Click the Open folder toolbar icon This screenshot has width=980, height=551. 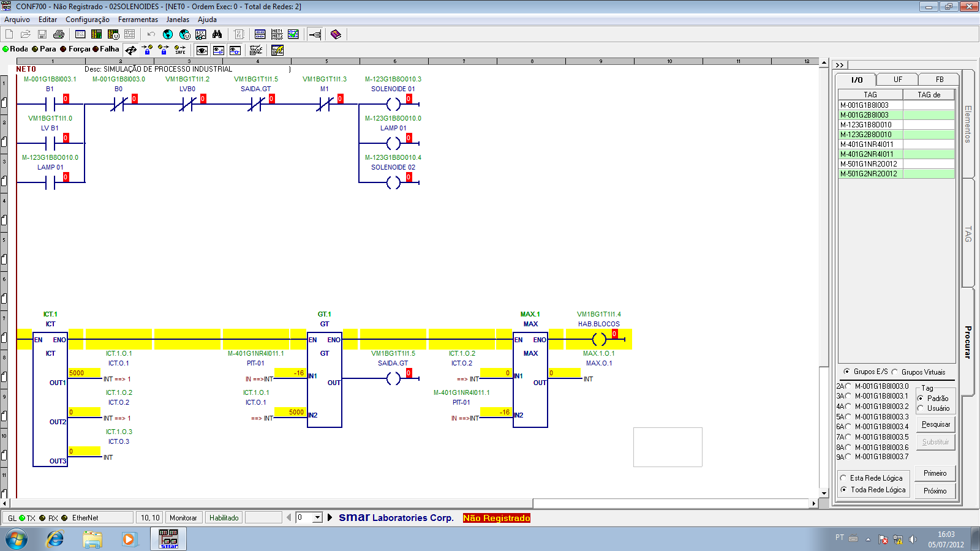point(26,34)
